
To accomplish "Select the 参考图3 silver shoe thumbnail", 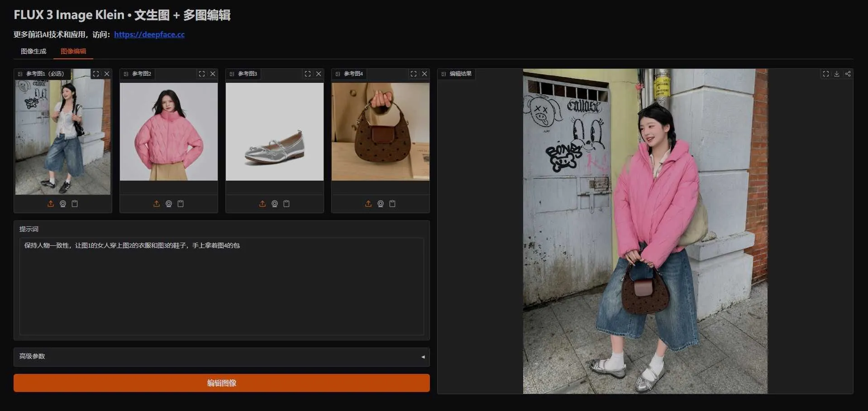I will point(275,132).
